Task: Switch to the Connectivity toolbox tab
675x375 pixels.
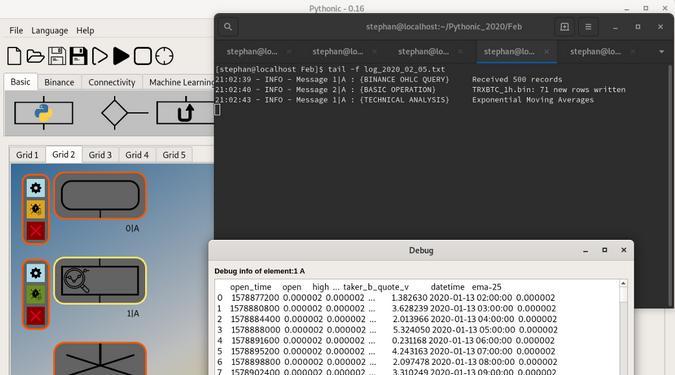Action: 111,82
